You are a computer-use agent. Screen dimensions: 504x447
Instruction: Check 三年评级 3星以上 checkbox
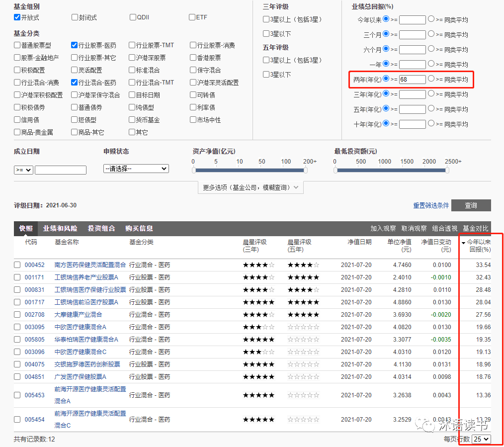point(266,19)
